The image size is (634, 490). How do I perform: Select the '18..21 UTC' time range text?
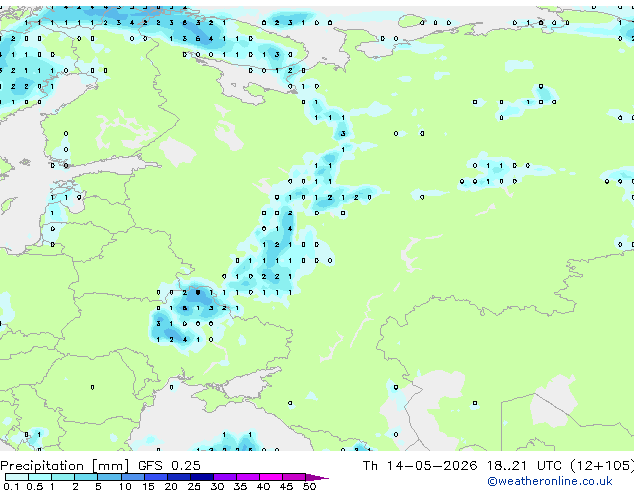(x=524, y=466)
